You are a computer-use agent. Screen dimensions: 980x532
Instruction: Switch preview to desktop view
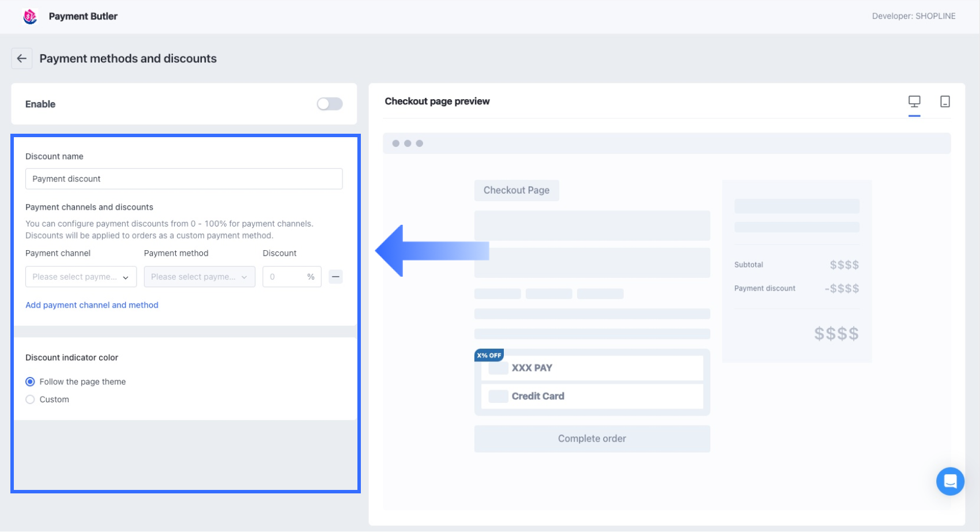click(914, 101)
